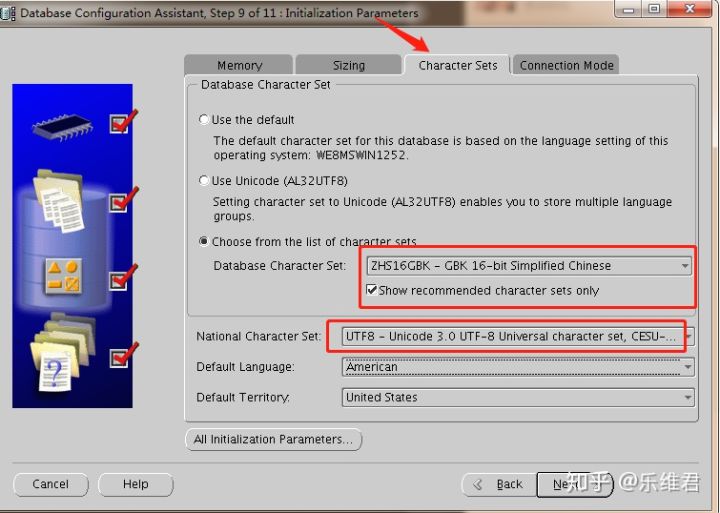Toggle 'Show recommended character sets only' checkbox
Image resolution: width=720 pixels, height=513 pixels.
pyautogui.click(x=371, y=290)
